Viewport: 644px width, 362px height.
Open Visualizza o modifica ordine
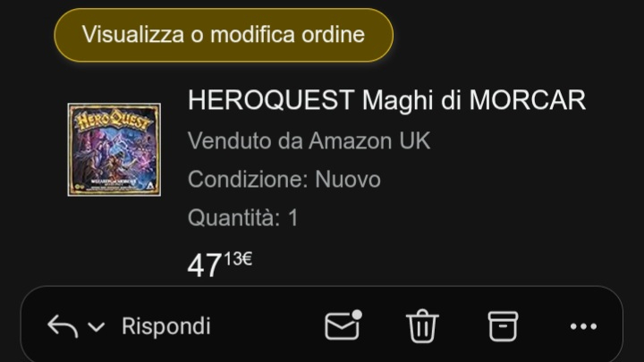point(224,35)
